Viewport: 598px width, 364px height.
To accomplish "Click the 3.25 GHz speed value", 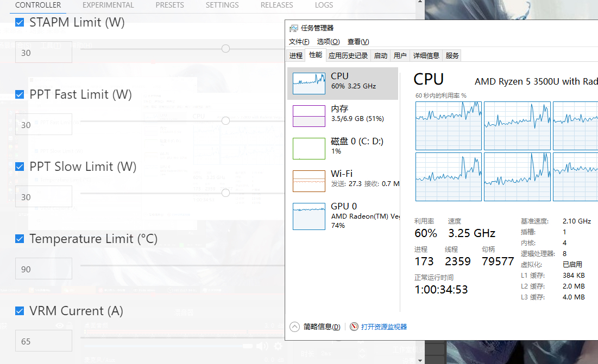I will coord(472,233).
